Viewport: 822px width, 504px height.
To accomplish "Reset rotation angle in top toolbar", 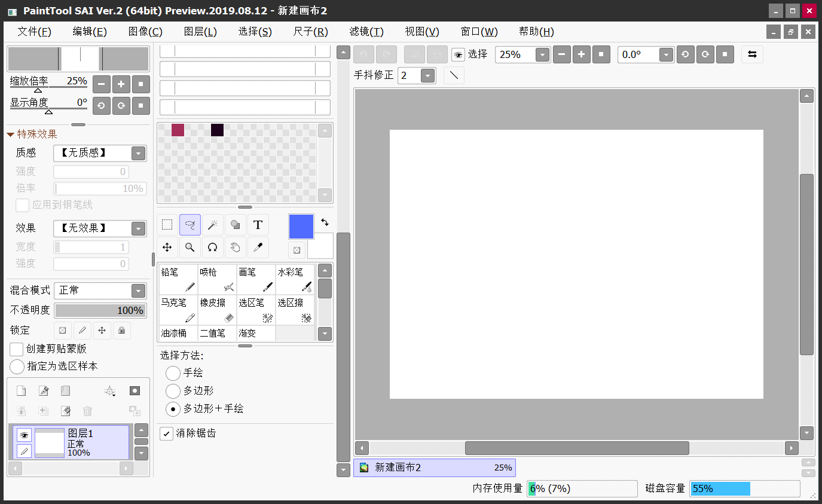I will 725,54.
